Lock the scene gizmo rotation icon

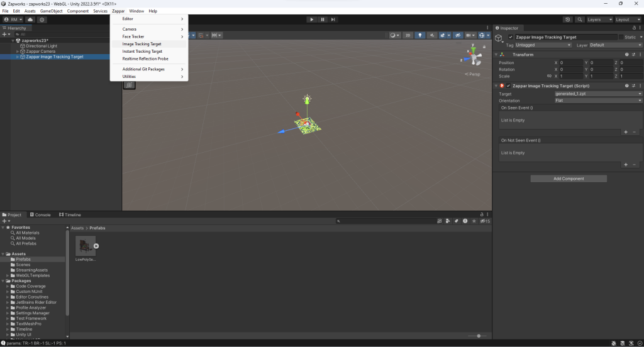point(484,47)
